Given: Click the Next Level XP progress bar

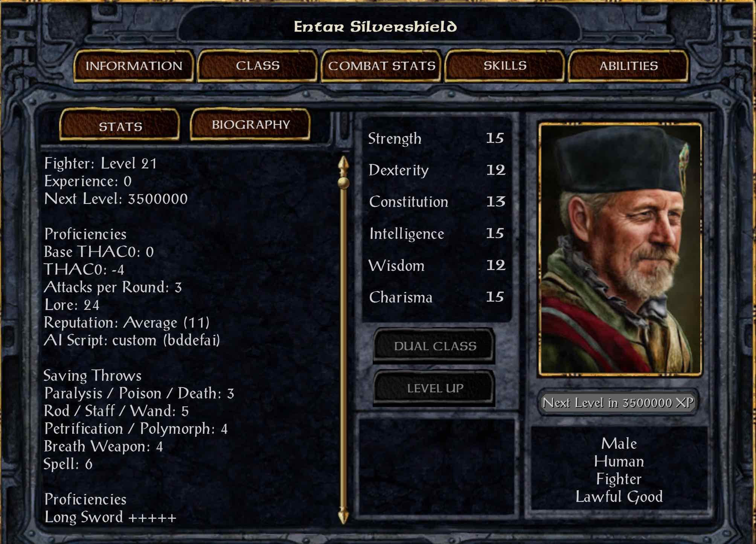Looking at the screenshot, I should pyautogui.click(x=618, y=403).
